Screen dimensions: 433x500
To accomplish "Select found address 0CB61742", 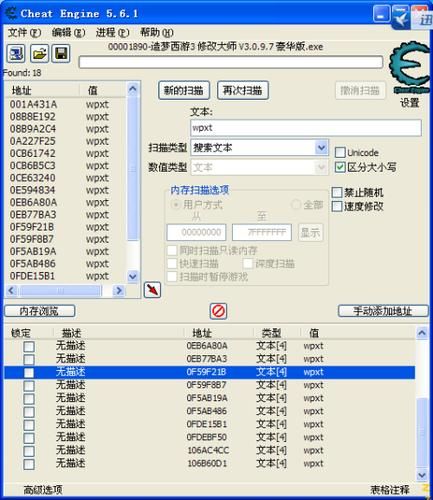I will click(x=33, y=153).
